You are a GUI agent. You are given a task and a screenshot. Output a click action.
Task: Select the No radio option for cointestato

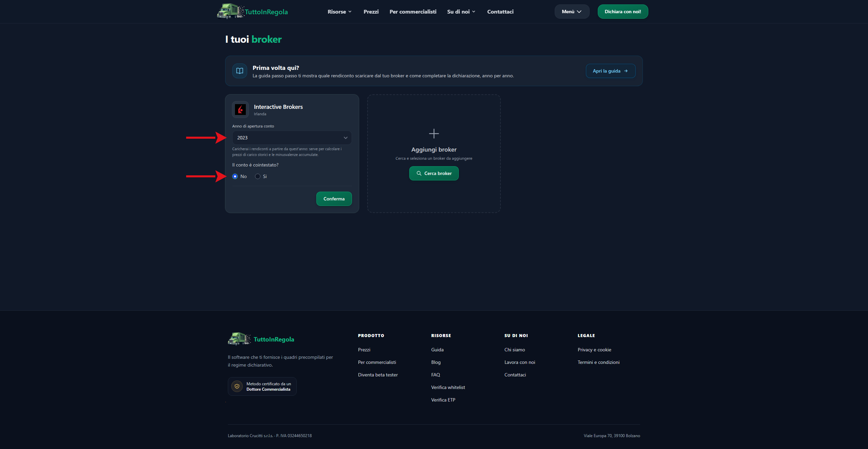pyautogui.click(x=235, y=176)
